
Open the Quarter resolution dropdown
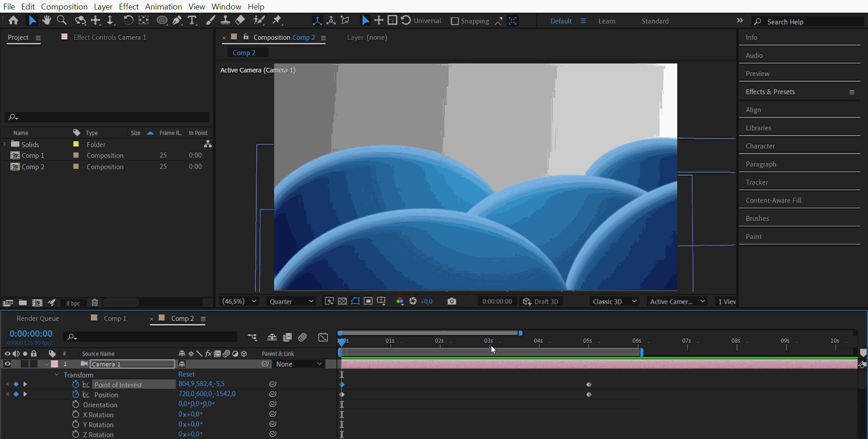[x=291, y=301]
